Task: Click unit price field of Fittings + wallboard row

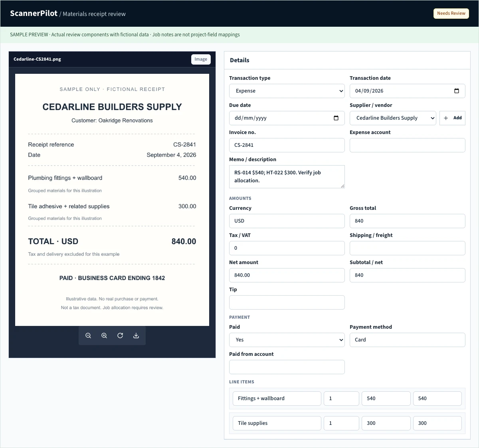Action: pyautogui.click(x=386, y=399)
